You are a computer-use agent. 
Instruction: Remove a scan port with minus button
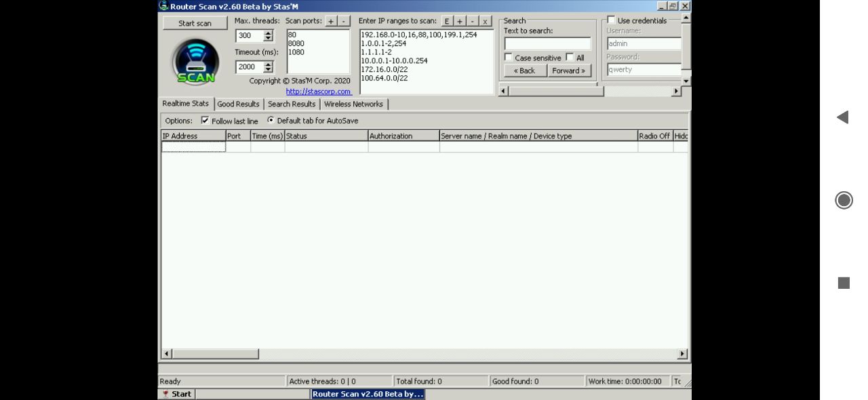point(343,21)
